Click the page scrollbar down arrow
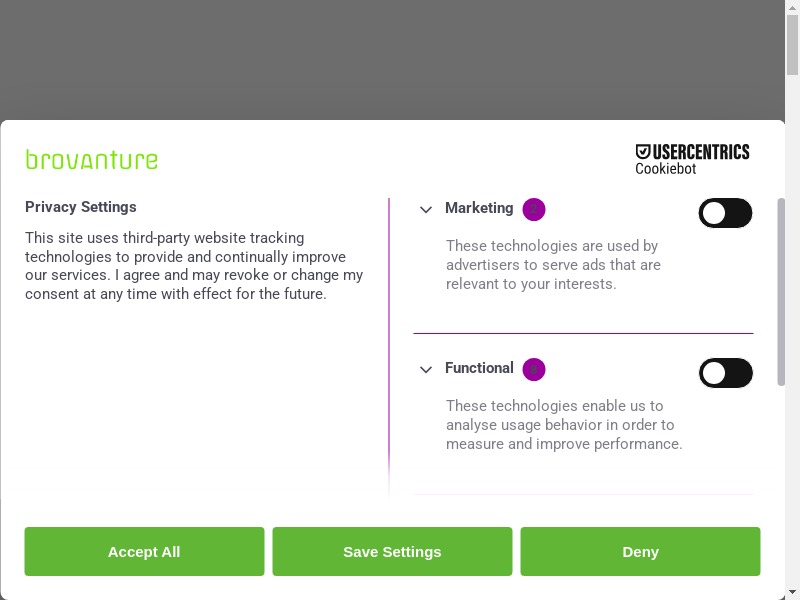The image size is (800, 600). [792, 592]
